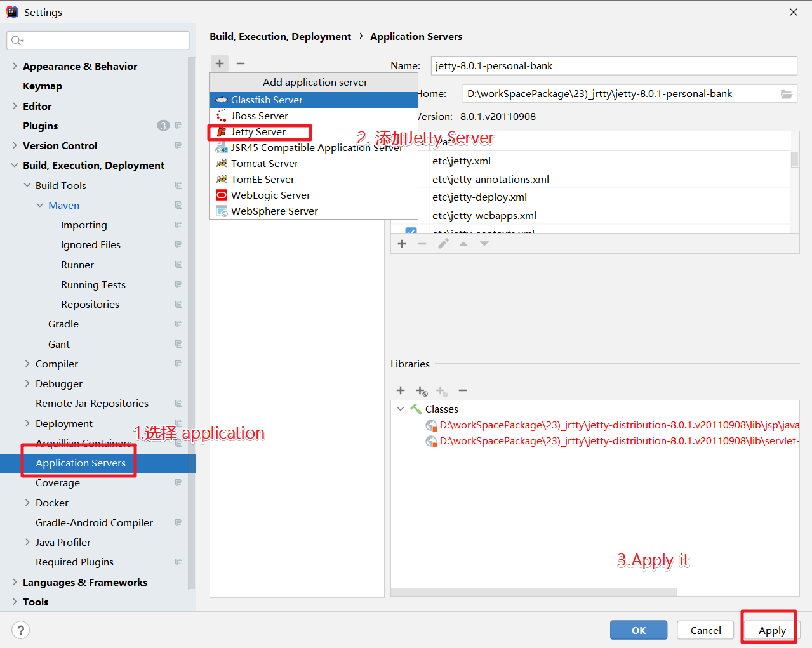Viewport: 812px width, 648px height.
Task: Click the settings tree vertical scrollbar
Action: pos(192,324)
